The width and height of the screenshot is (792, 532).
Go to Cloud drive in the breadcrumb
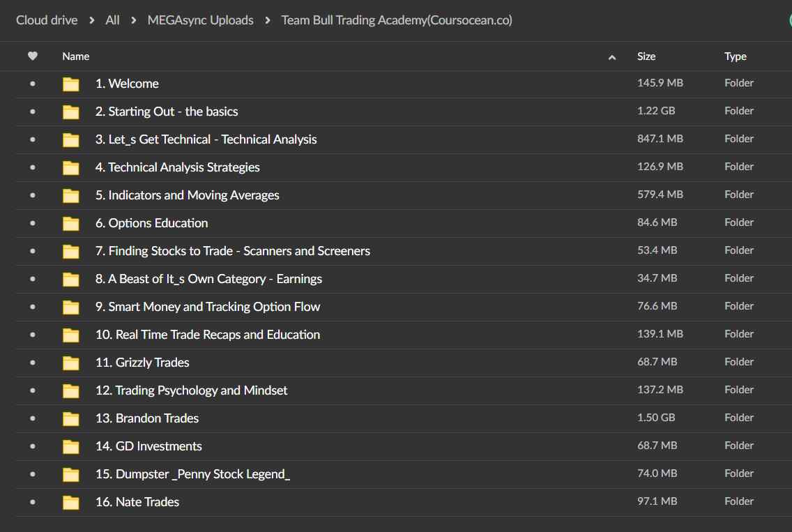tap(47, 20)
